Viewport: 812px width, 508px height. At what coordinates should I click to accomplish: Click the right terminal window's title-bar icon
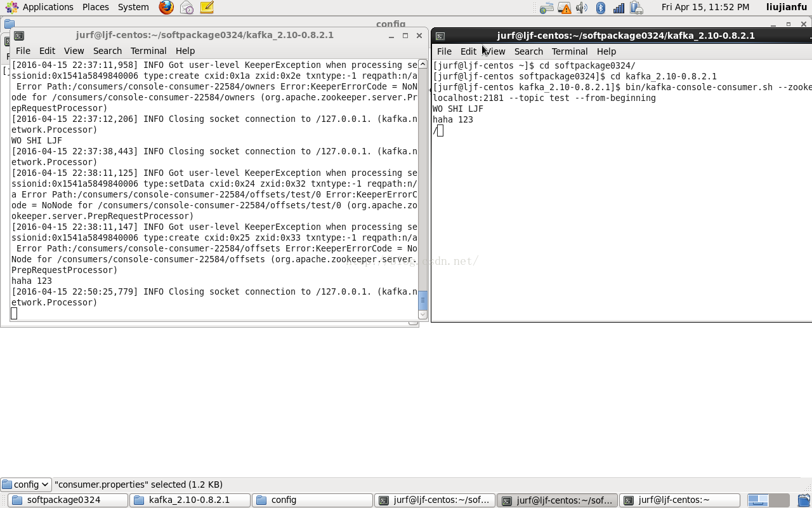pos(440,36)
